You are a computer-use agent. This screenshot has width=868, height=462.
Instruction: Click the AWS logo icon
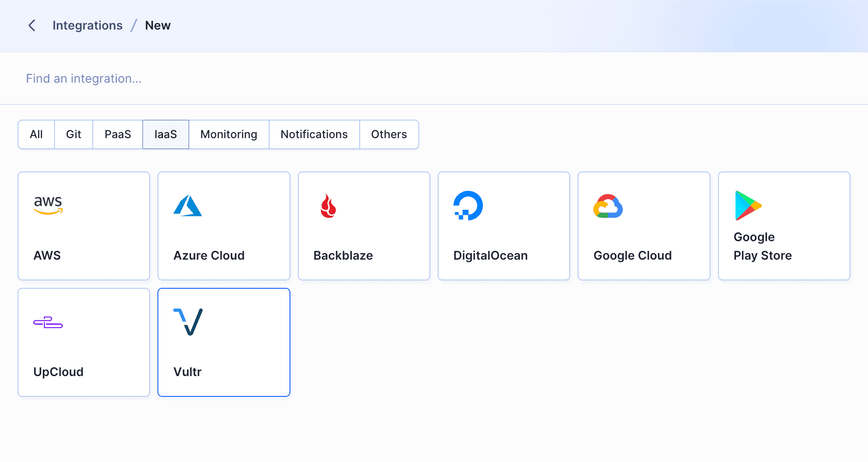[x=48, y=206]
